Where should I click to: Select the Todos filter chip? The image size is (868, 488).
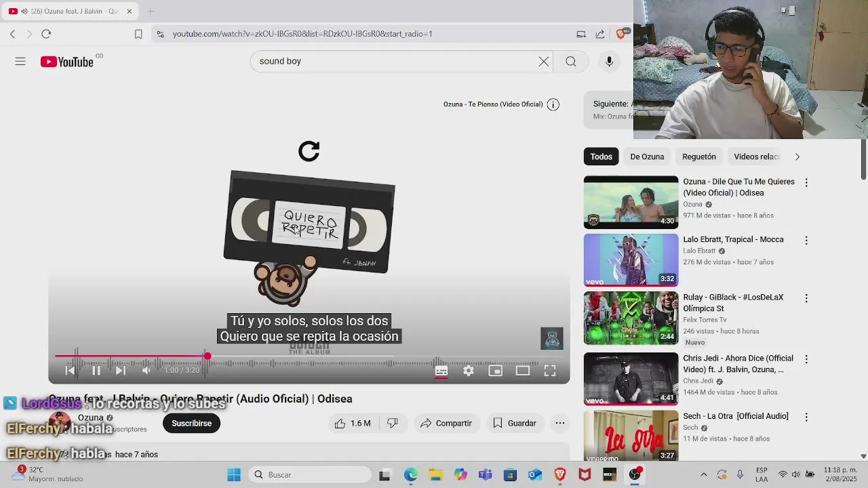click(601, 157)
